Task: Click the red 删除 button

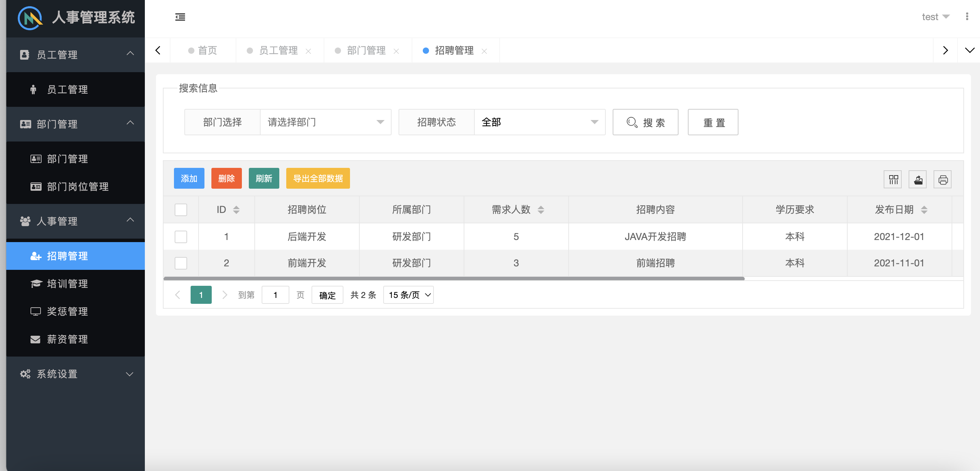Action: pos(226,178)
